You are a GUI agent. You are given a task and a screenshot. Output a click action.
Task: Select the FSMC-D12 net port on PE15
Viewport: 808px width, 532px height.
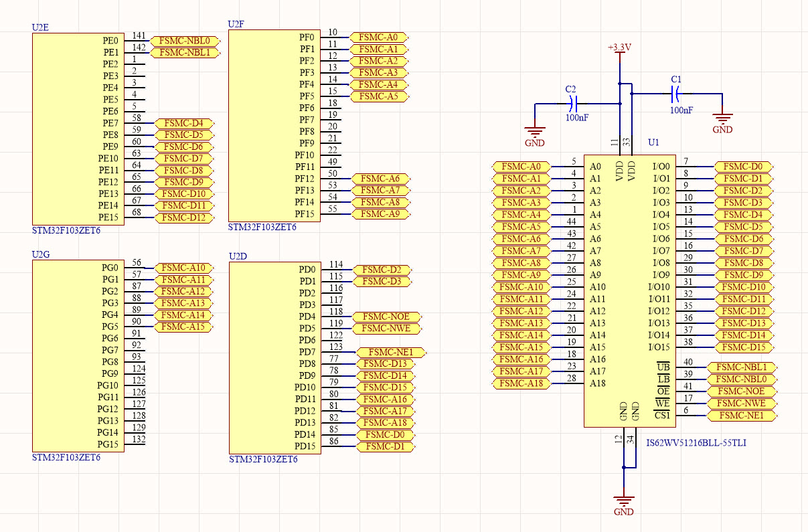tap(184, 217)
